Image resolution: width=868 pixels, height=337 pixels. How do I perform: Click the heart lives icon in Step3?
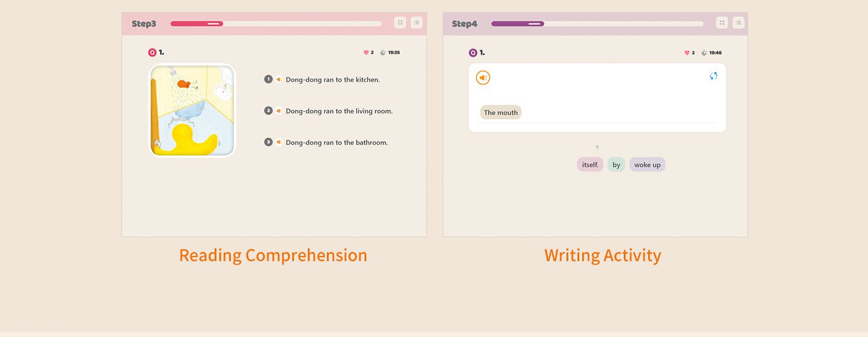point(366,52)
